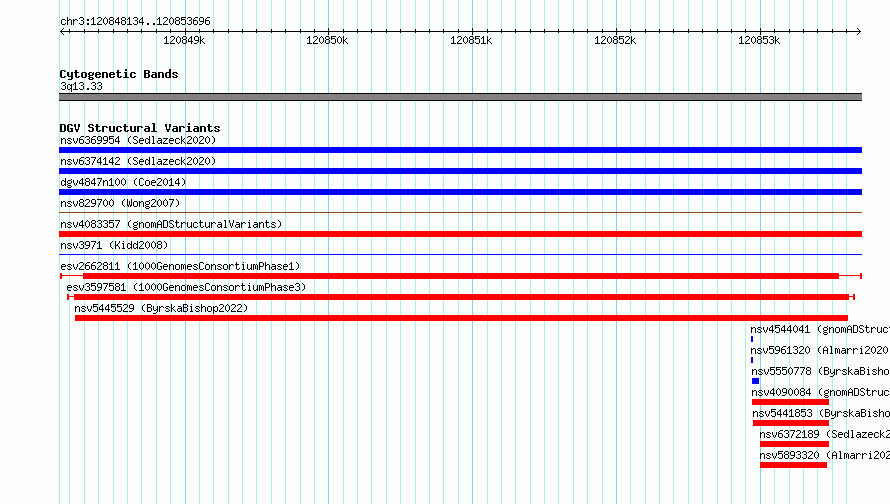Click the 120853k ruler label
The height and width of the screenshot is (504, 890).
coord(759,40)
